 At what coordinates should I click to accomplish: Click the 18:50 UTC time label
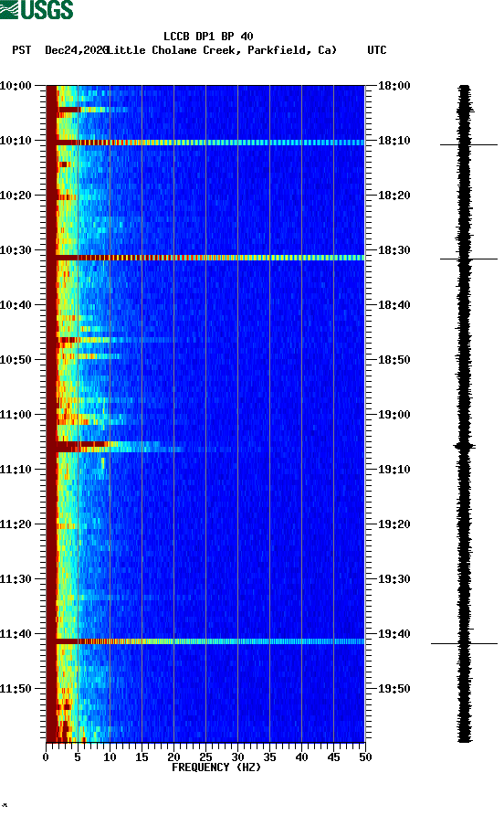[394, 360]
